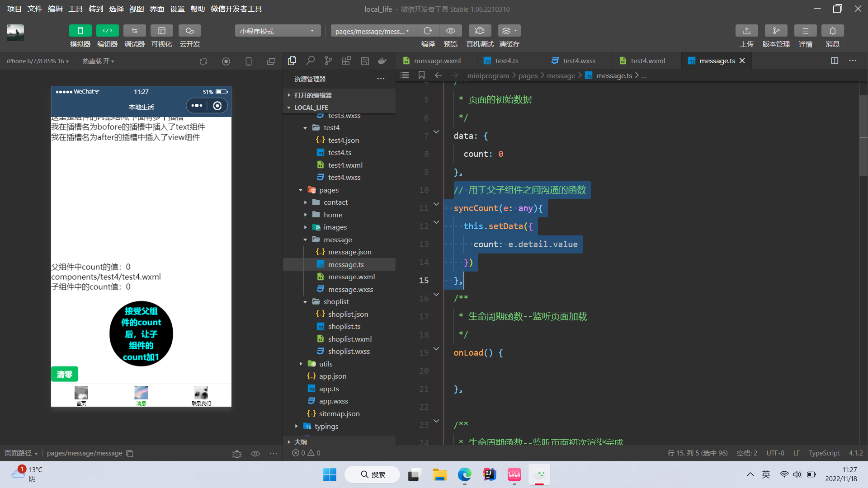Click the green clear (清零) button in simulator
Viewport: 868px width, 488px height.
point(64,374)
